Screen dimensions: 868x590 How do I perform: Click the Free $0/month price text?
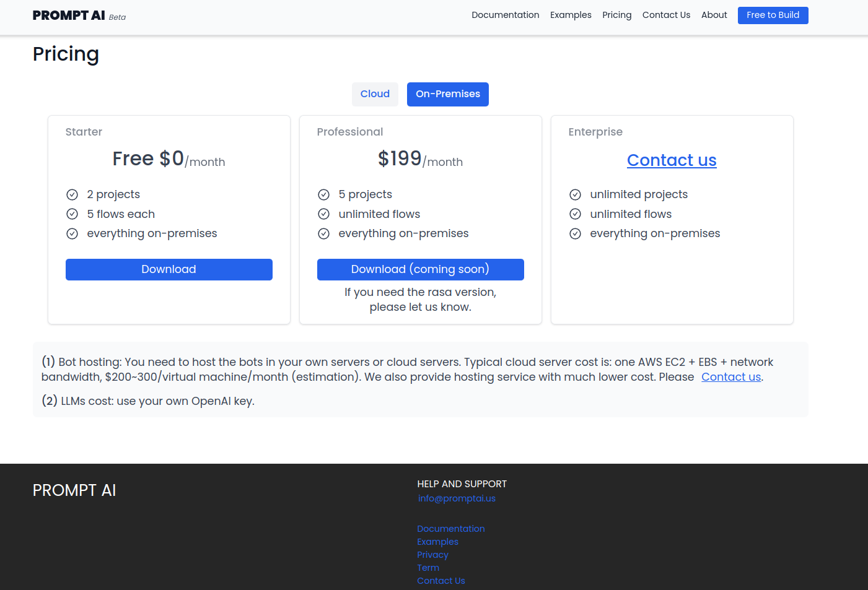tap(169, 159)
